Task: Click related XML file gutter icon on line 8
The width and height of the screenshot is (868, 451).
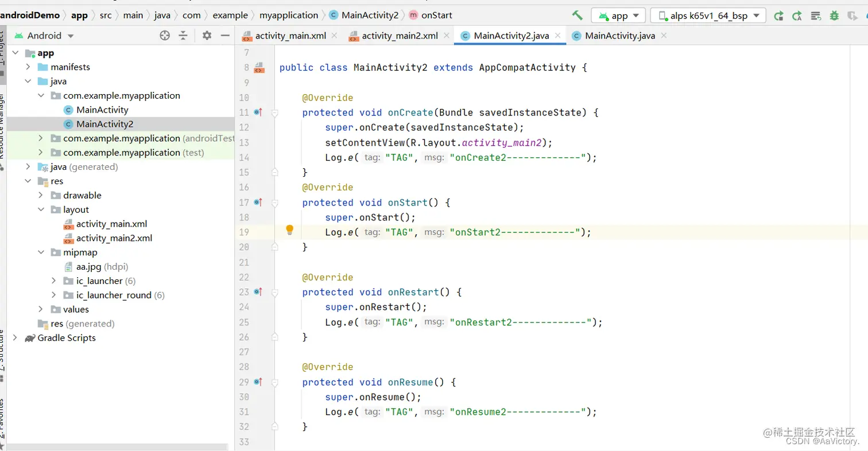Action: 259,68
